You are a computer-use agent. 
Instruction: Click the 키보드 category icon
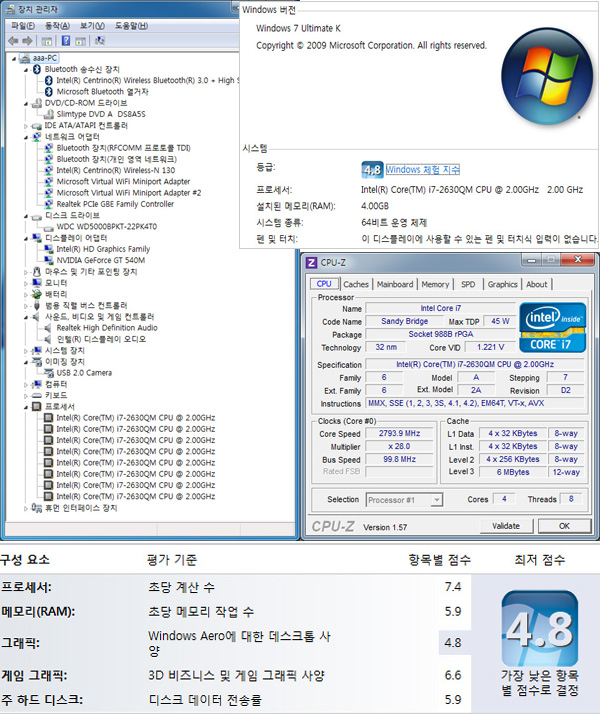[37, 396]
